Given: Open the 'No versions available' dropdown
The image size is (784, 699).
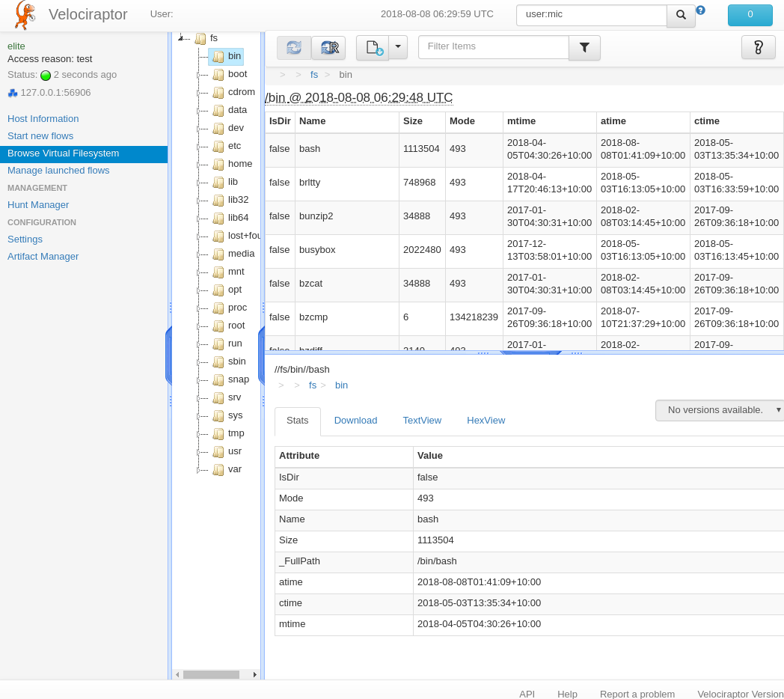Looking at the screenshot, I should [720, 410].
